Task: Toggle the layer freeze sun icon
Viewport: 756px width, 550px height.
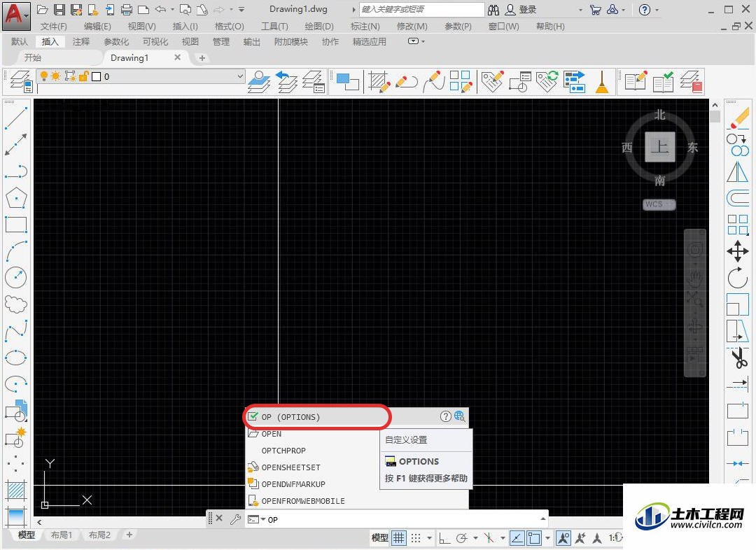Action: 56,76
